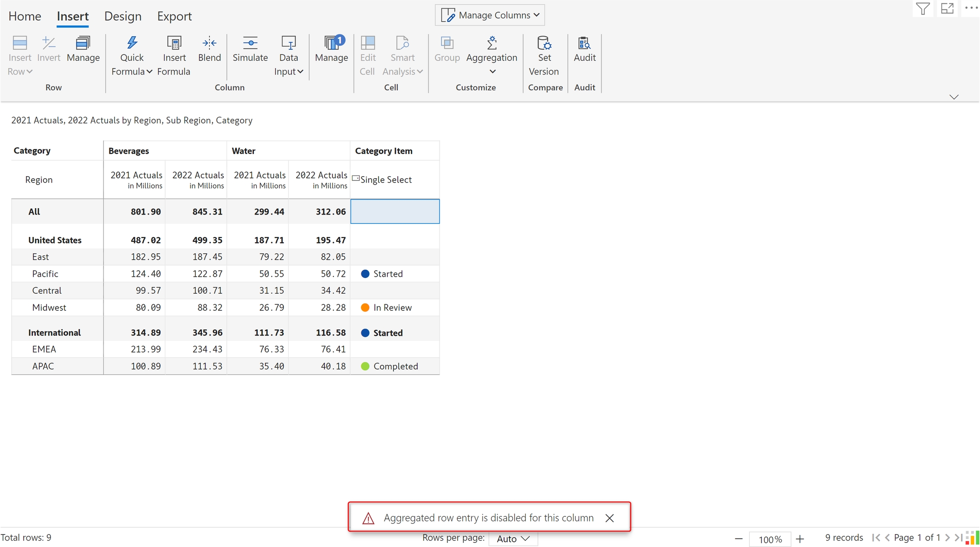Dismiss the aggregated row warning message
Screen dimensions: 980x547
pyautogui.click(x=609, y=518)
